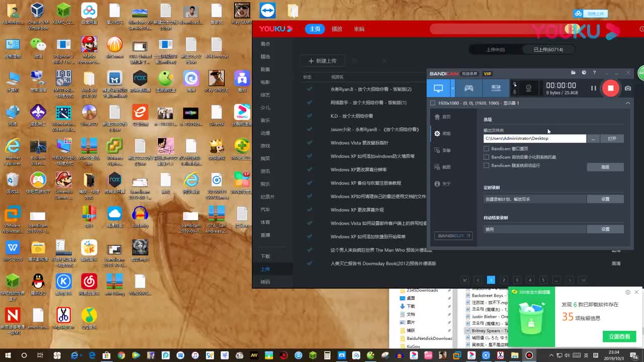The width and height of the screenshot is (644, 362).
Task: Click 立即查看 in 360 popup
Action: tap(619, 337)
